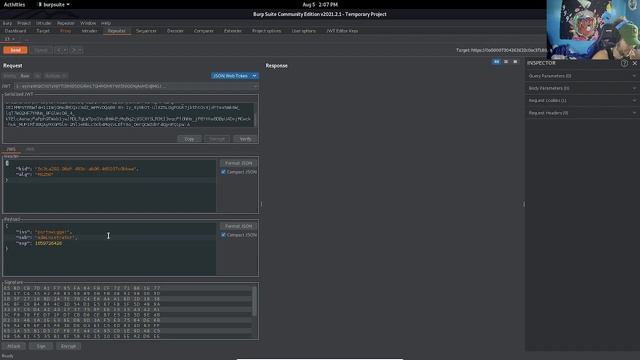Close the Inspector panel
The image size is (640, 360).
coord(635,63)
